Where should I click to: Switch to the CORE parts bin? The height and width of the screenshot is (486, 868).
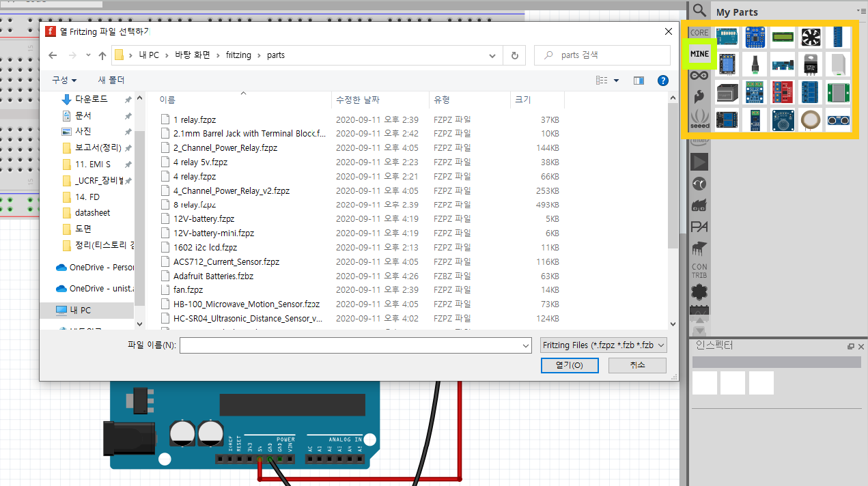click(699, 32)
